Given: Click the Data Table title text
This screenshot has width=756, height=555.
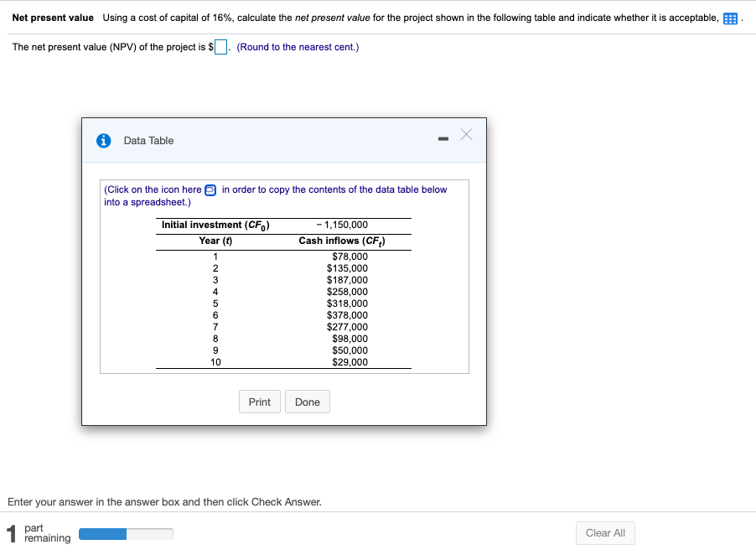Looking at the screenshot, I should (x=148, y=140).
